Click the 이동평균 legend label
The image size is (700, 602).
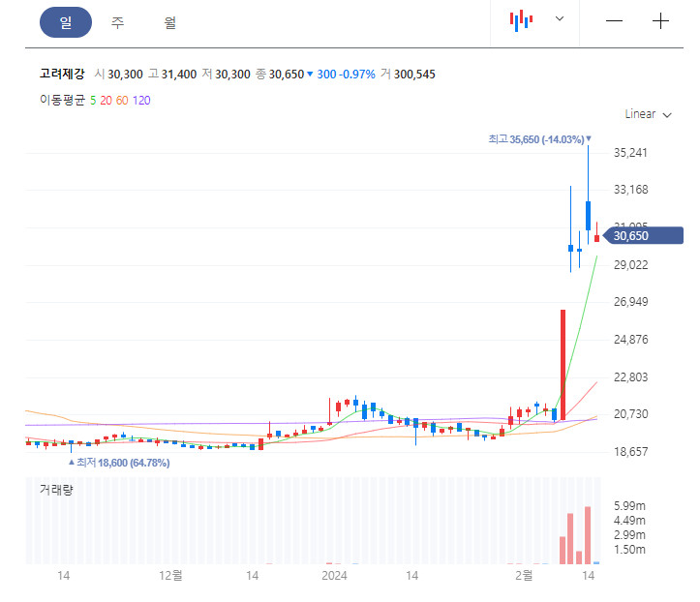(x=62, y=100)
